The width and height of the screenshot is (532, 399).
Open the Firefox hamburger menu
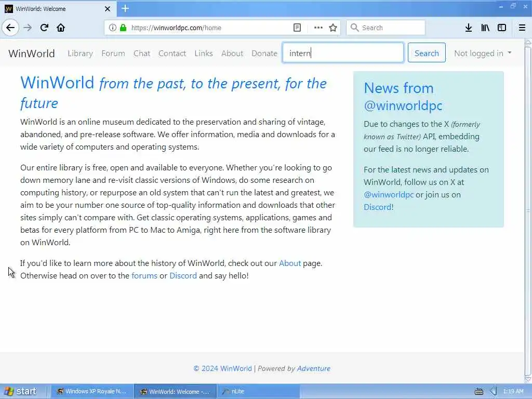point(522,28)
